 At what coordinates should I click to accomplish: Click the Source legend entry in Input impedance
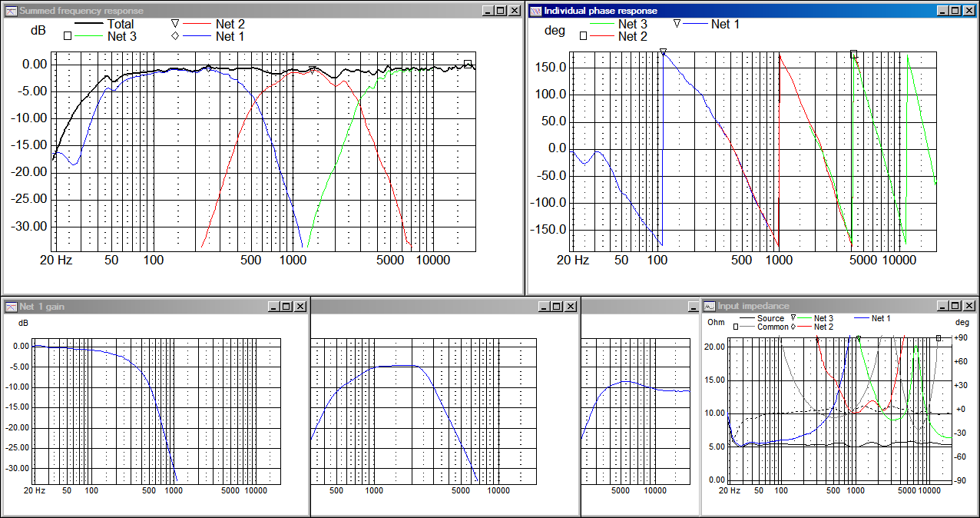point(770,318)
